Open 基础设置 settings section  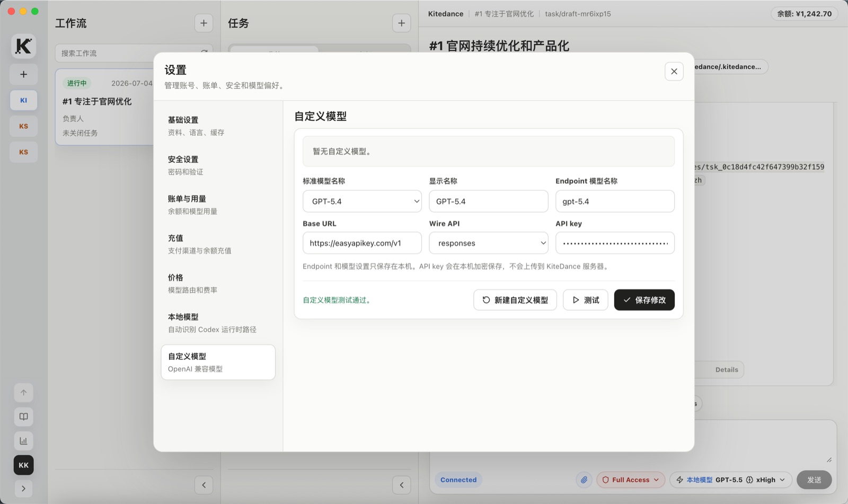218,126
